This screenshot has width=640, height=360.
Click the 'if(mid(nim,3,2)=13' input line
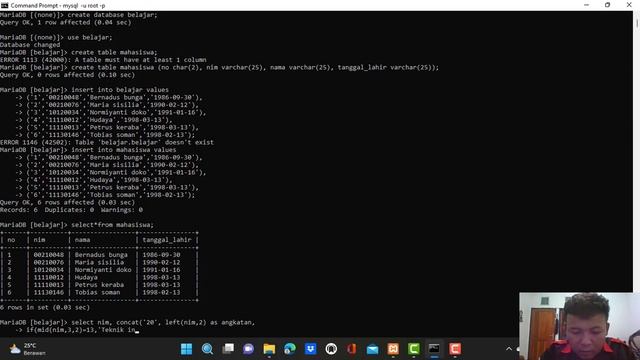pyautogui.click(x=76, y=330)
